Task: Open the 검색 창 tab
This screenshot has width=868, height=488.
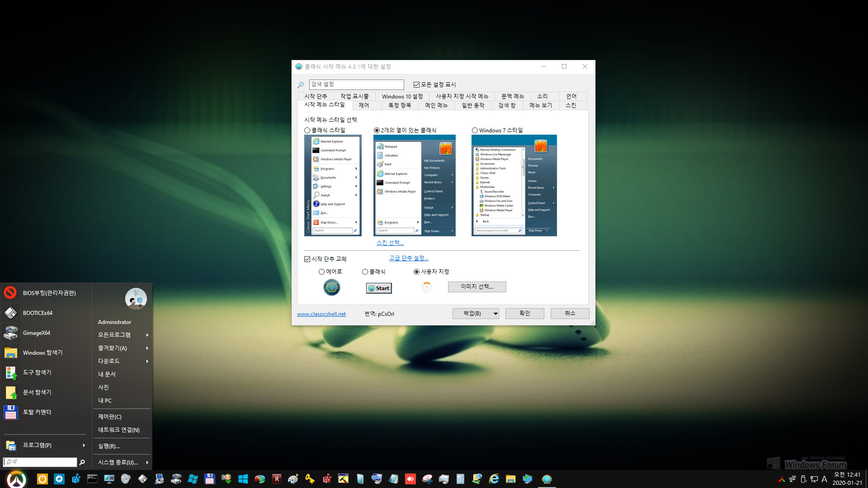Action: [507, 105]
